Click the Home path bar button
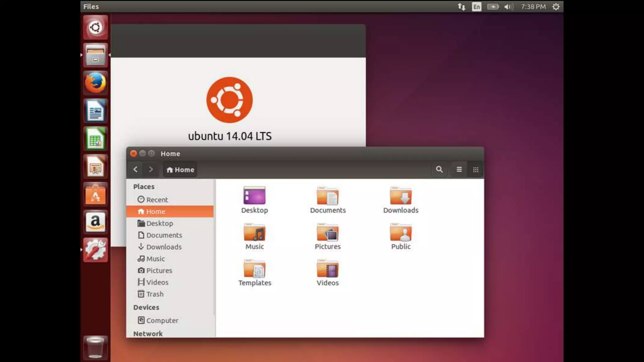The image size is (644, 362). (x=180, y=170)
